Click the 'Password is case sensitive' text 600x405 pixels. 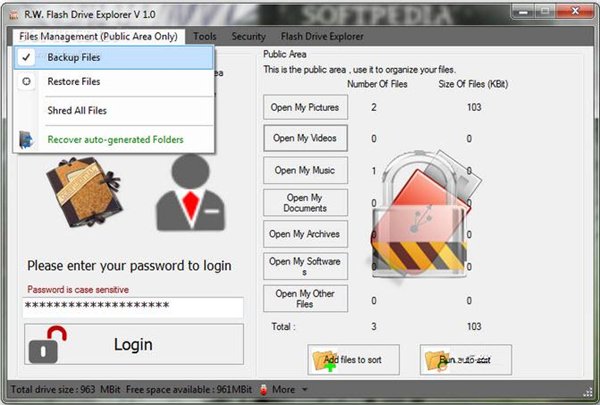(78, 290)
